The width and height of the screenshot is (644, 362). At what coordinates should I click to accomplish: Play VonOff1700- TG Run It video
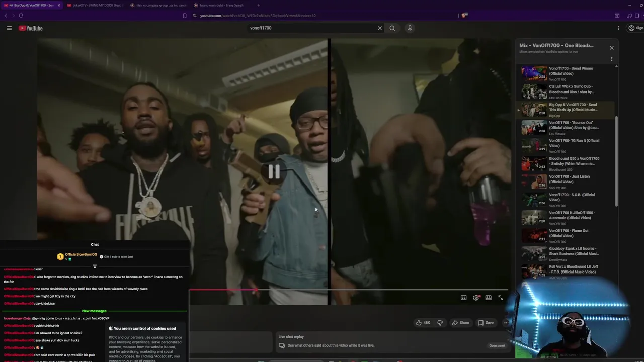point(566,146)
